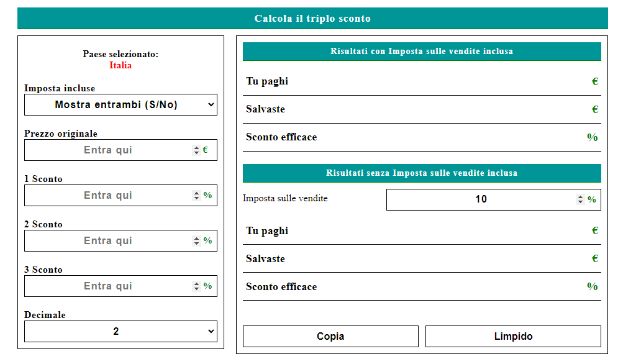Click inside the 1 Sconto entry field
618x364 pixels.
click(x=112, y=195)
